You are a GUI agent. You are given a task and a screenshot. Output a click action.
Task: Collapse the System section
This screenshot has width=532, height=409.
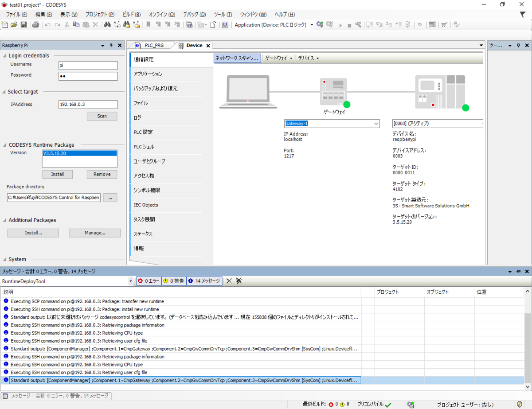click(4, 259)
